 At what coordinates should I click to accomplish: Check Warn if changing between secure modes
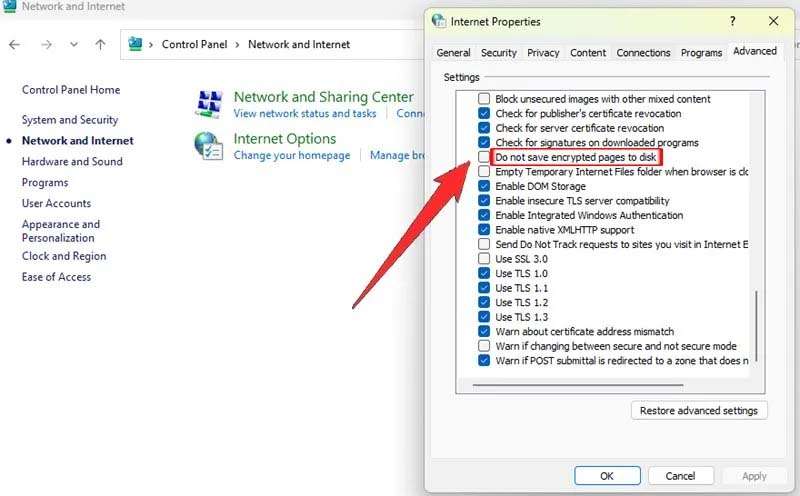click(484, 346)
